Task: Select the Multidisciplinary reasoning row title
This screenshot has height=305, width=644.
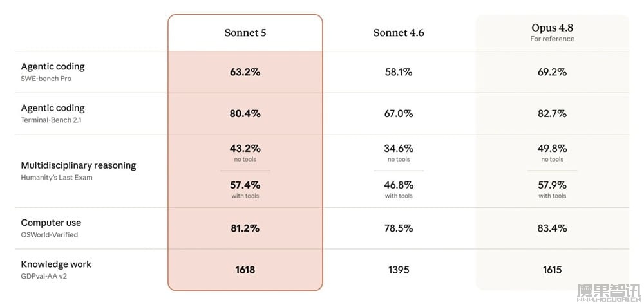Action: (79, 165)
